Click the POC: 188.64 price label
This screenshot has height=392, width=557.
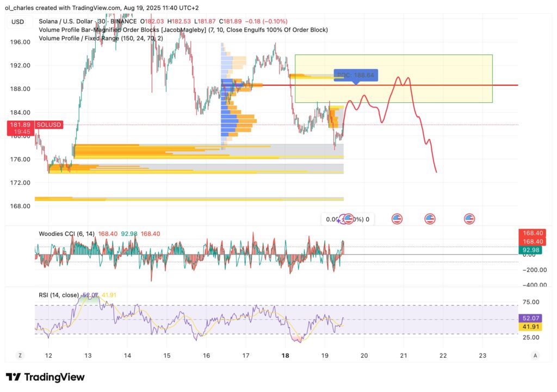[x=355, y=76]
